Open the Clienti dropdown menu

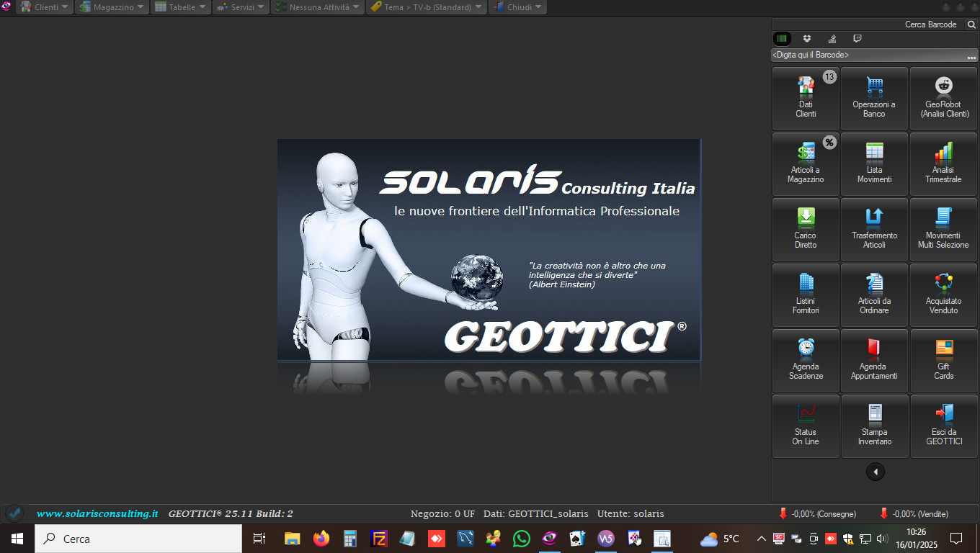tap(44, 7)
